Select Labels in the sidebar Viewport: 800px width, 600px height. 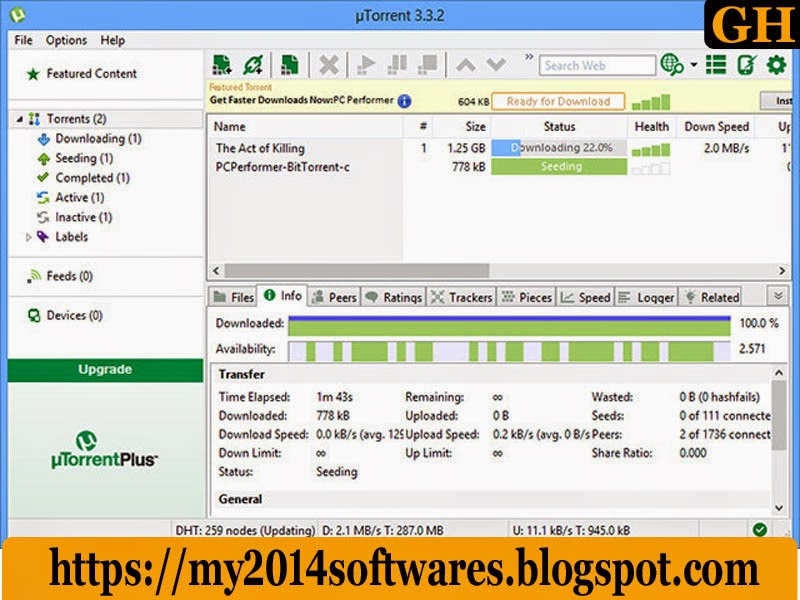tap(71, 237)
